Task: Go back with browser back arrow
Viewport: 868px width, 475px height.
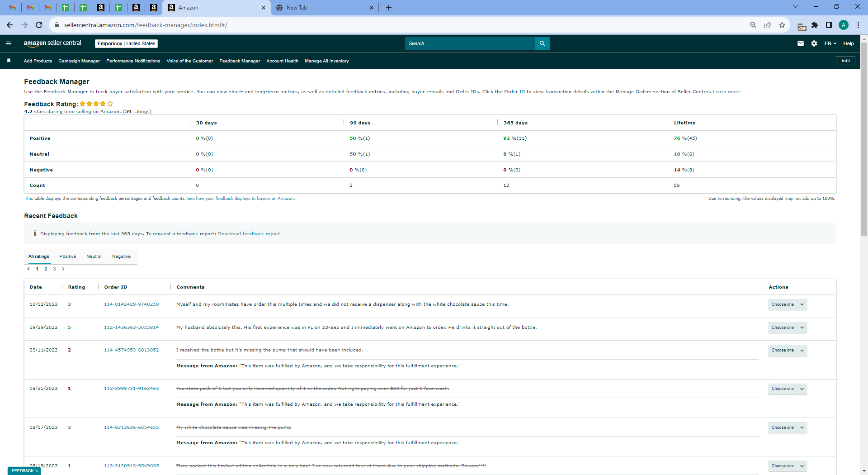Action: [x=10, y=25]
